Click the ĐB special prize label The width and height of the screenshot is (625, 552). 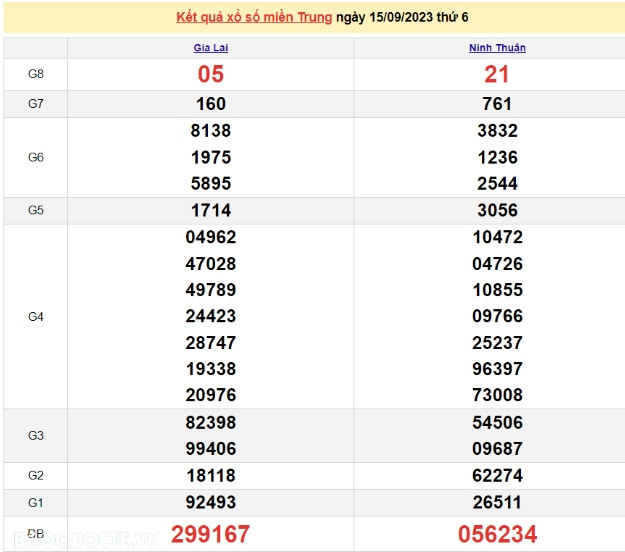(36, 534)
